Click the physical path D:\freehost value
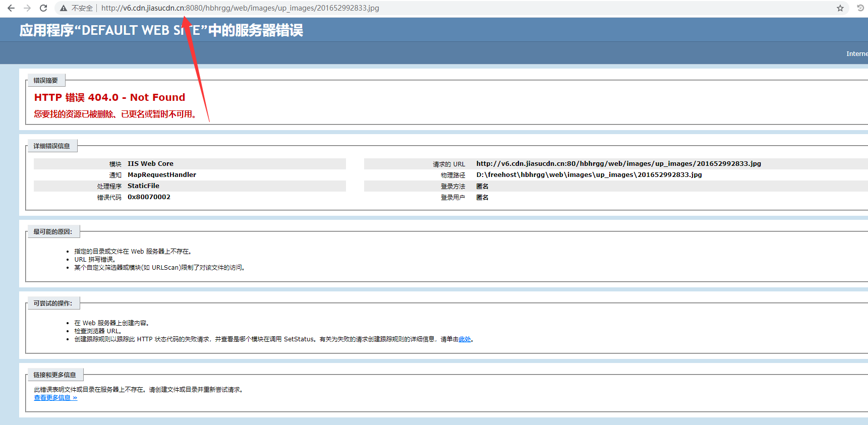 coord(589,175)
